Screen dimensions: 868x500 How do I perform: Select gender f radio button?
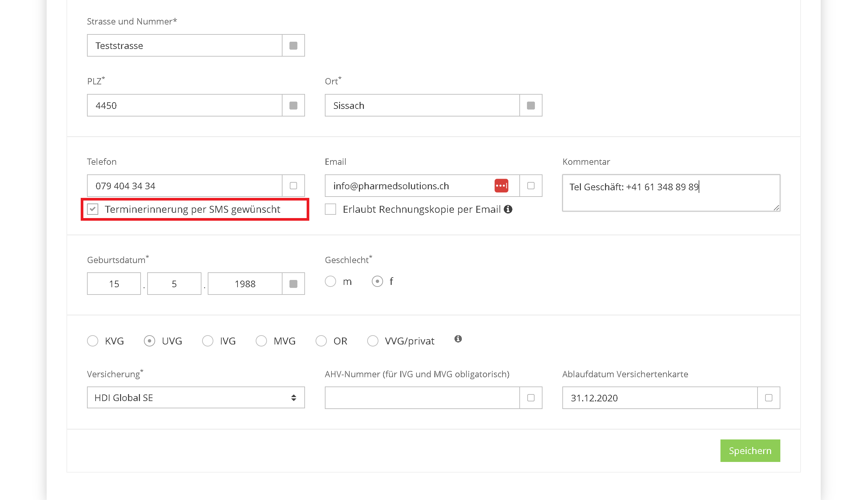pos(377,281)
